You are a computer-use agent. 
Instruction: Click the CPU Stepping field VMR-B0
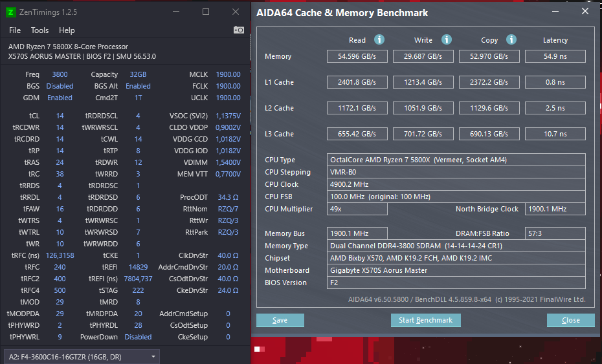point(456,172)
